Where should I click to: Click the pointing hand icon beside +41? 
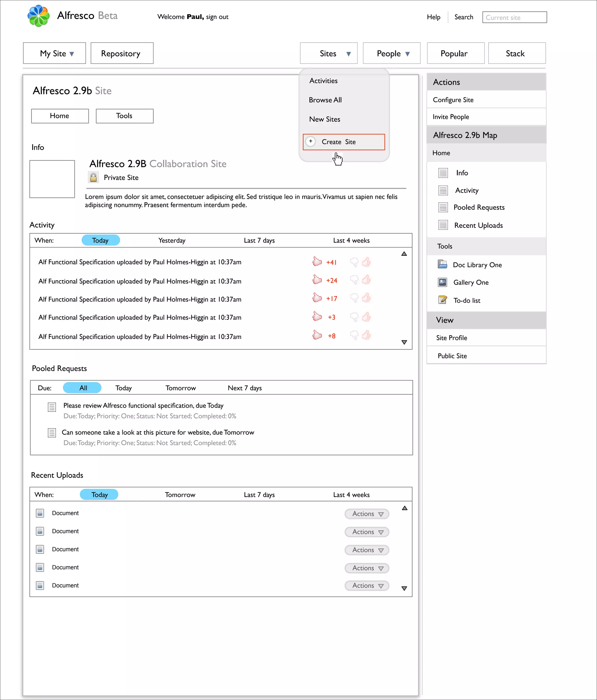pyautogui.click(x=317, y=262)
